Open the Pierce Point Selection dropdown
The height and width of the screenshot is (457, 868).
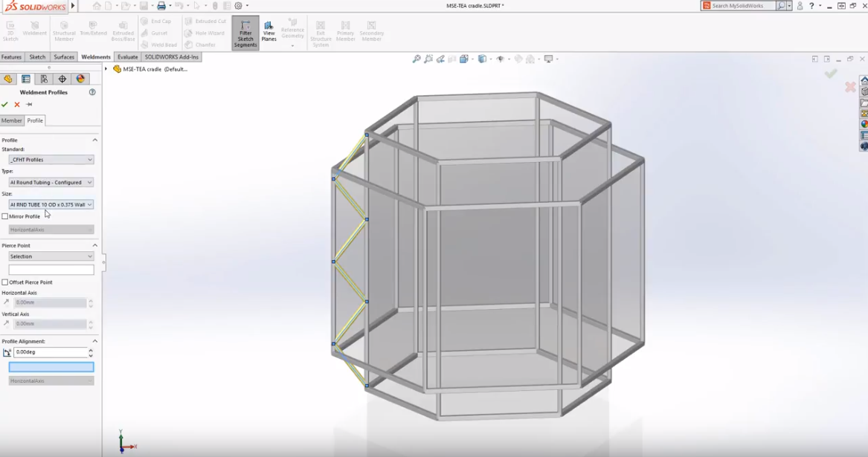click(x=51, y=256)
